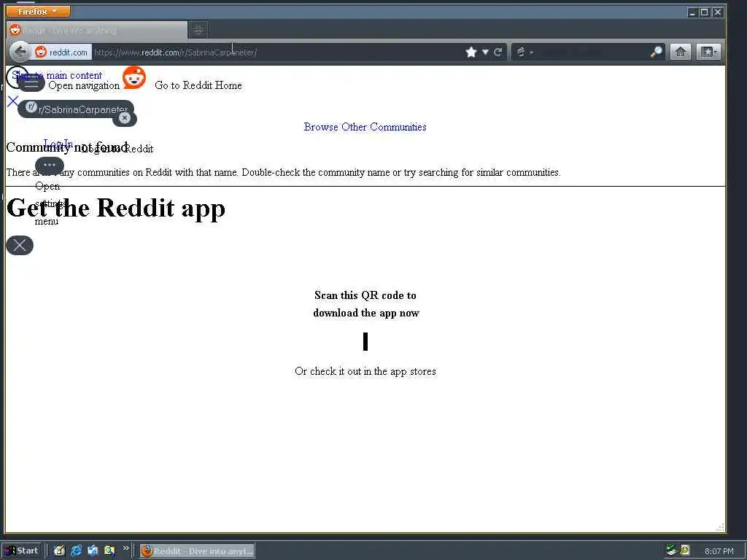This screenshot has width=747, height=560.
Task: Go back with the browser back arrow
Action: point(20,52)
